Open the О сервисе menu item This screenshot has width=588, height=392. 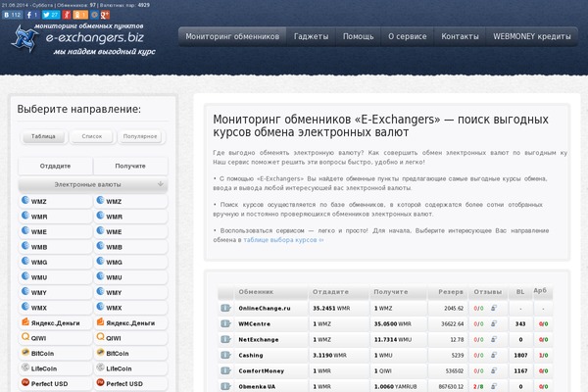pos(408,37)
